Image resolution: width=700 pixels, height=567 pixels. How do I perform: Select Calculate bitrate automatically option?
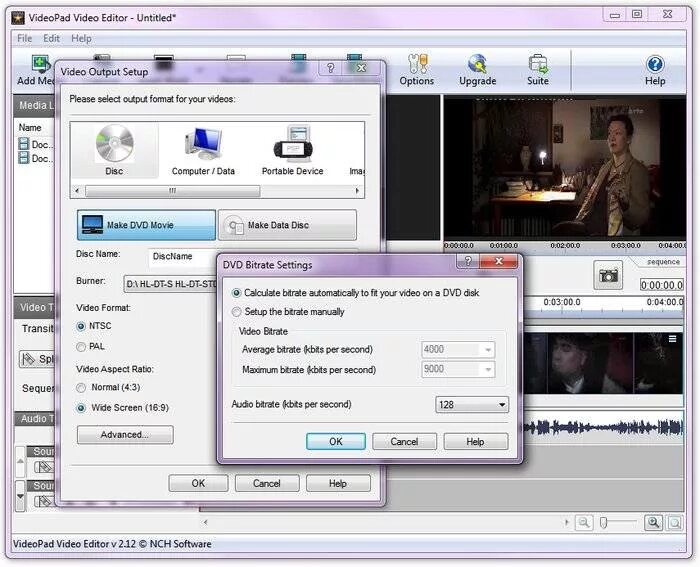237,293
